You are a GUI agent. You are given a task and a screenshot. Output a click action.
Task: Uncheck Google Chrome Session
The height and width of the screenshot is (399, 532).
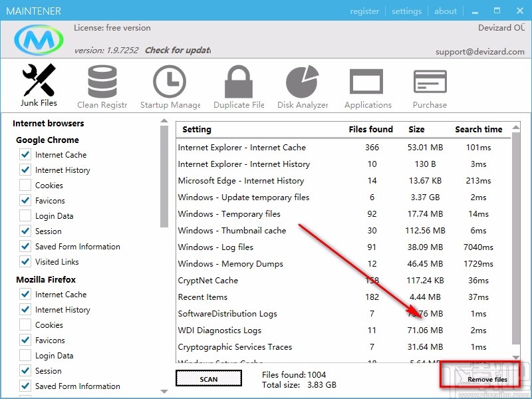pyautogui.click(x=25, y=231)
